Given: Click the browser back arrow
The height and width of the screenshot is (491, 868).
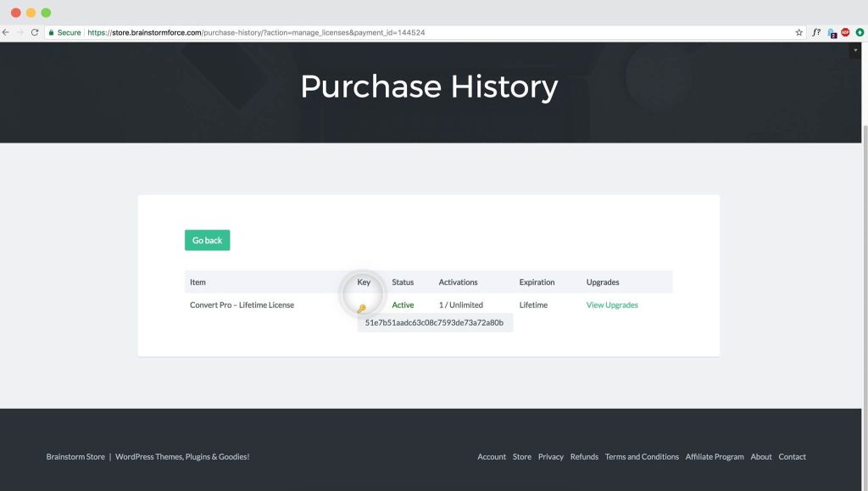Looking at the screenshot, I should [6, 33].
